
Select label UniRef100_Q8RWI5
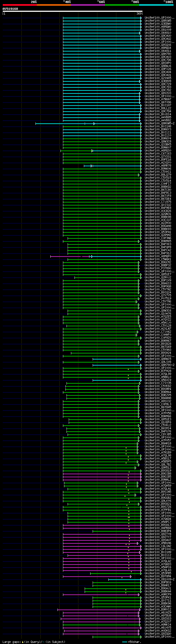coord(158,359)
